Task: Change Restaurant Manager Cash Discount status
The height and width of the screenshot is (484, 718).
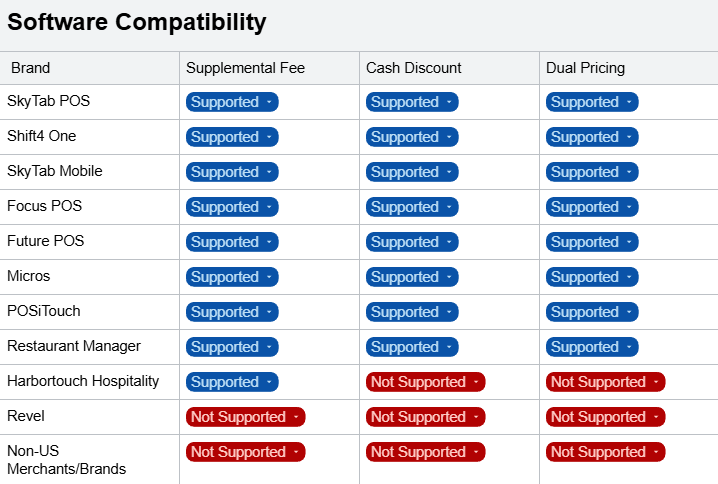Action: coord(412,347)
